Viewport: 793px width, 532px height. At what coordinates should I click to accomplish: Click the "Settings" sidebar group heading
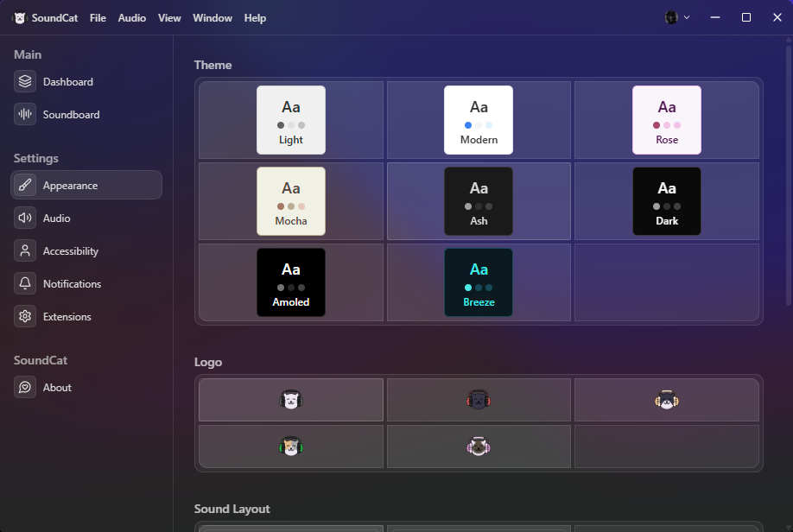click(36, 158)
